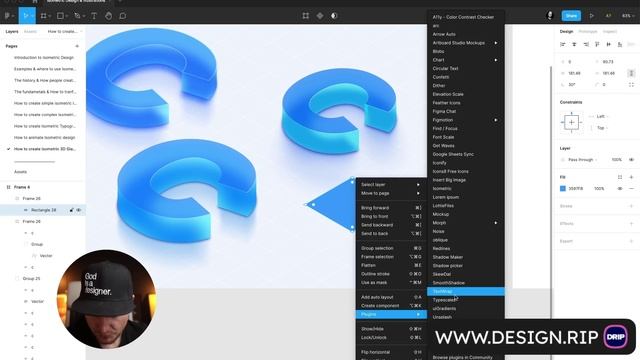Viewport: 640px width, 360px height.
Task: Open the Figma main menu icon
Action: (7, 16)
